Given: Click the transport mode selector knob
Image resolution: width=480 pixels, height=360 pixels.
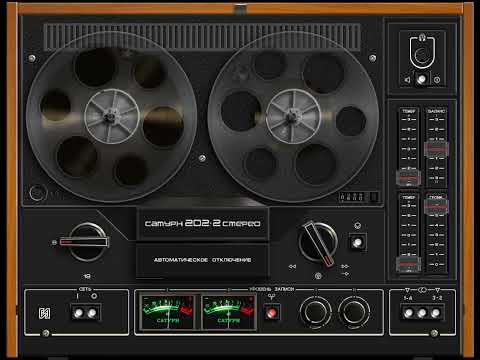Looking at the screenshot, I should coord(318,243).
